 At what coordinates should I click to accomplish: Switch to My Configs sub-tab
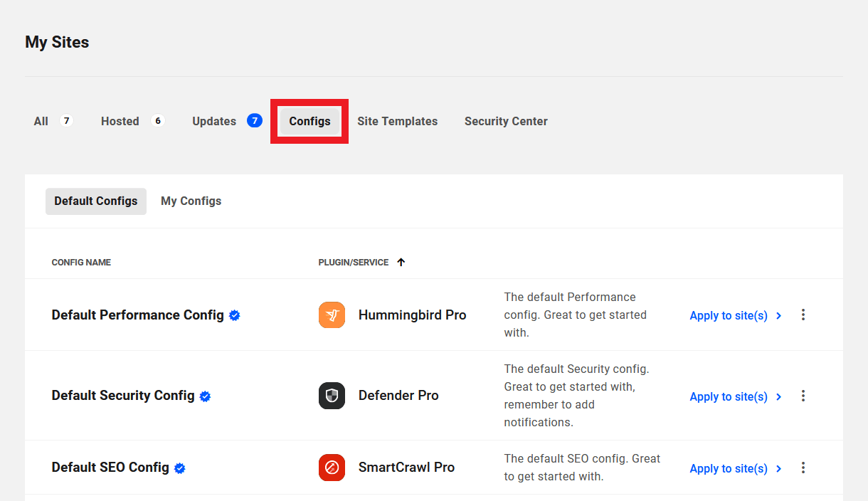[x=191, y=201]
